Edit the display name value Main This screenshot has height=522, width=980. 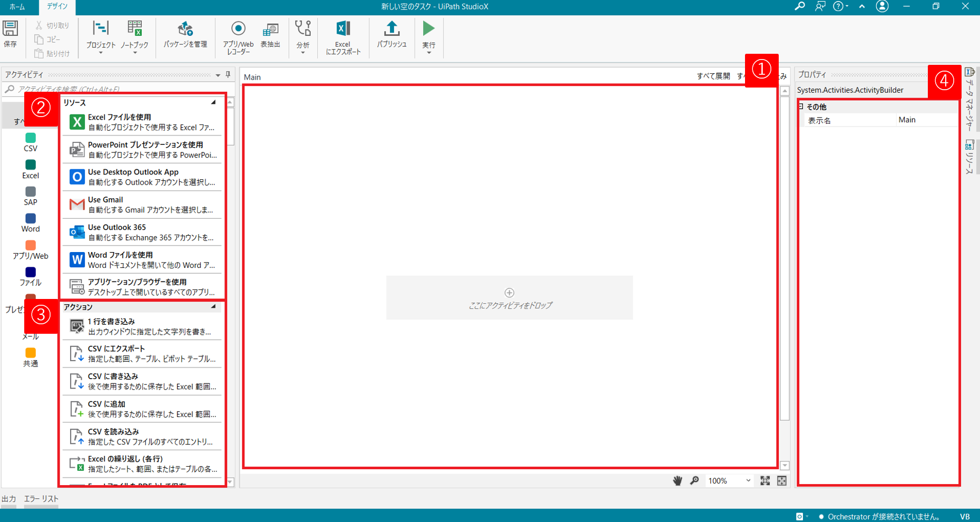[x=926, y=120]
